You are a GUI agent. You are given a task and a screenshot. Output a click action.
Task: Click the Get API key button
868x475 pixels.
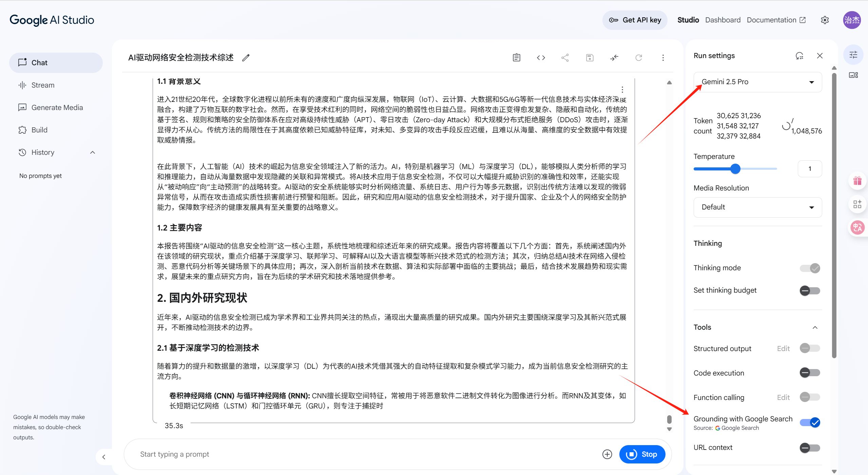(635, 20)
